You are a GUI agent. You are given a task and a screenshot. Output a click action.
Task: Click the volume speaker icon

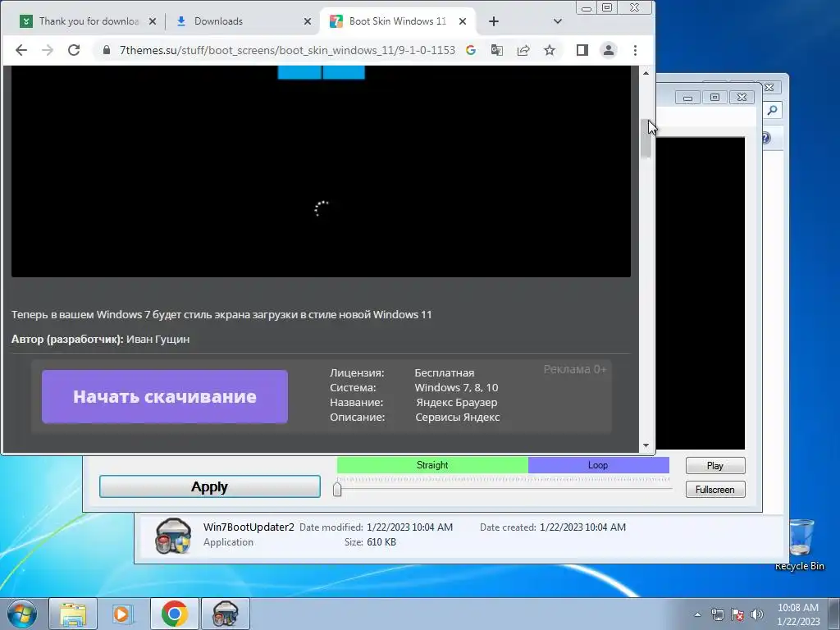point(757,614)
